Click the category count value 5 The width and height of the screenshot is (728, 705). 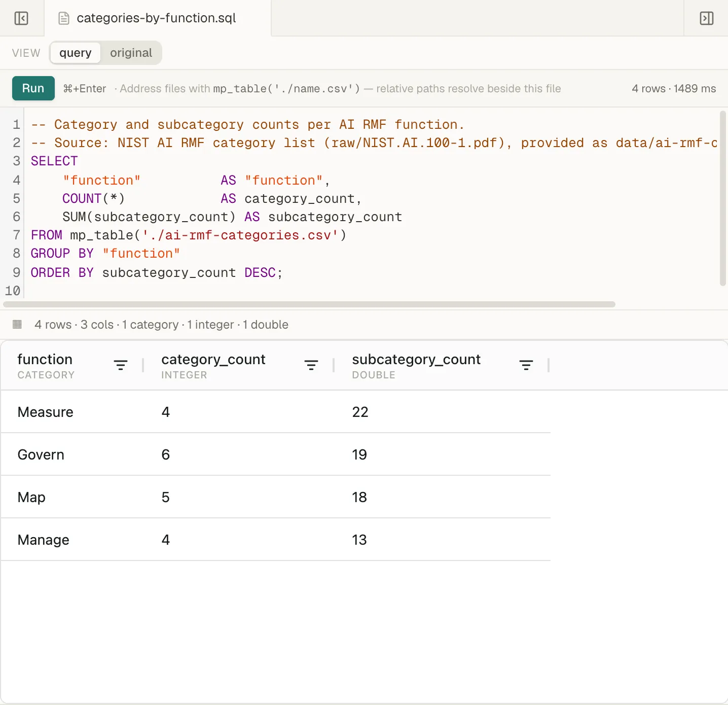[166, 497]
